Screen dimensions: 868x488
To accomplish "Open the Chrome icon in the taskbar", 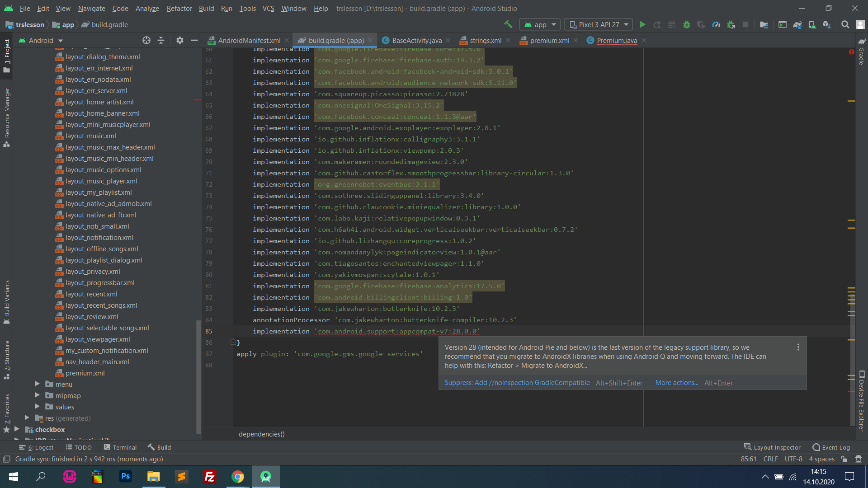I will (x=237, y=476).
